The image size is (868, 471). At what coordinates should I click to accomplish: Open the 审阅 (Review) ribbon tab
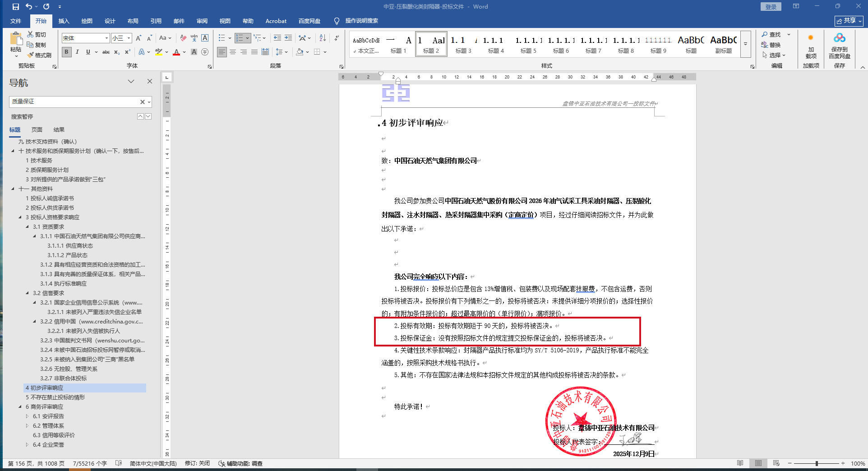(202, 21)
